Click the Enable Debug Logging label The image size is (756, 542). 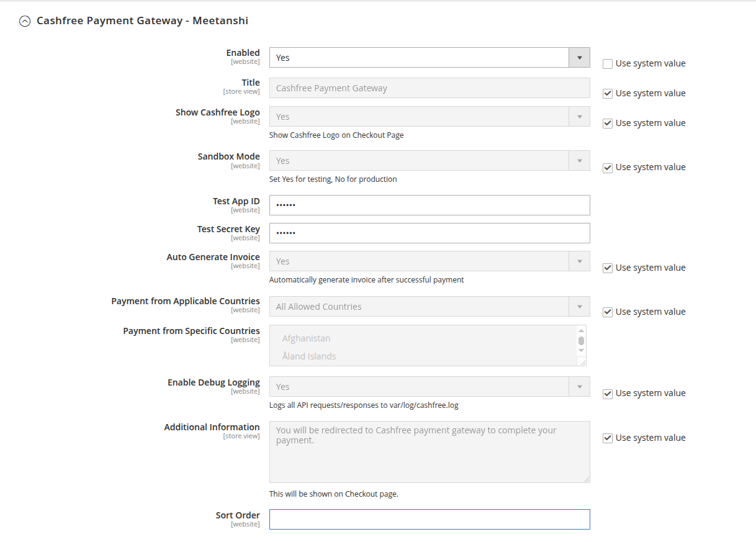pos(214,382)
